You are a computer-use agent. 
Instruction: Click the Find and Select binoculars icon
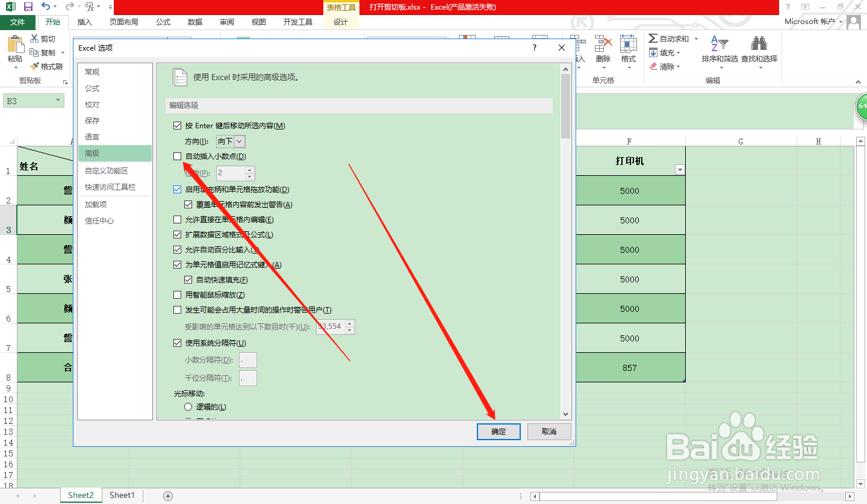[759, 44]
